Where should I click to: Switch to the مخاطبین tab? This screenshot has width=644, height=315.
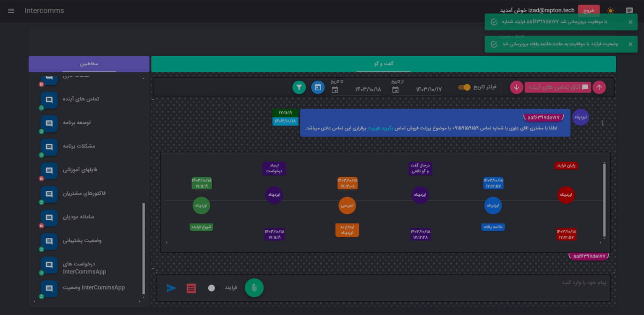[89, 64]
